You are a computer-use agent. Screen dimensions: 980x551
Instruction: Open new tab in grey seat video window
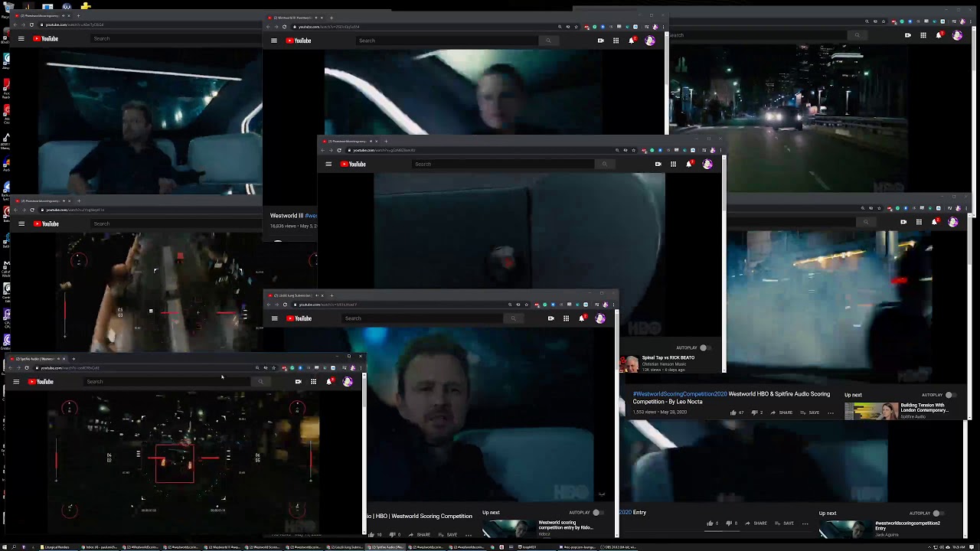tap(386, 141)
